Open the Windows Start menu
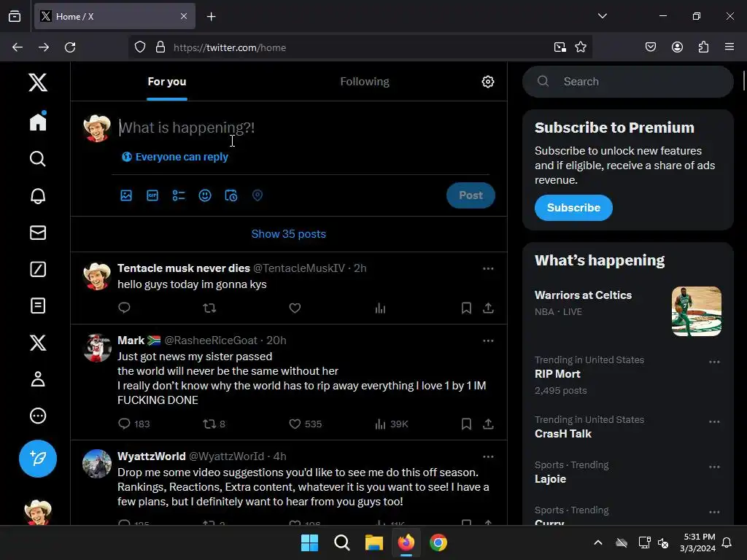Screen dimensions: 747x560 click(309, 542)
